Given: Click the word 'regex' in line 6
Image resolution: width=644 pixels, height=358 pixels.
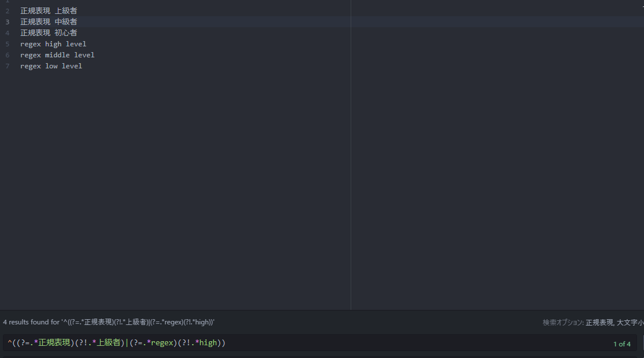Looking at the screenshot, I should (31, 55).
